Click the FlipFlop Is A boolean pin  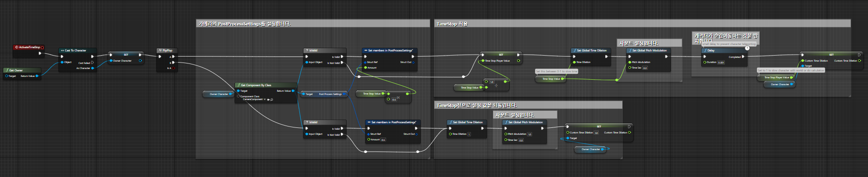173,68
